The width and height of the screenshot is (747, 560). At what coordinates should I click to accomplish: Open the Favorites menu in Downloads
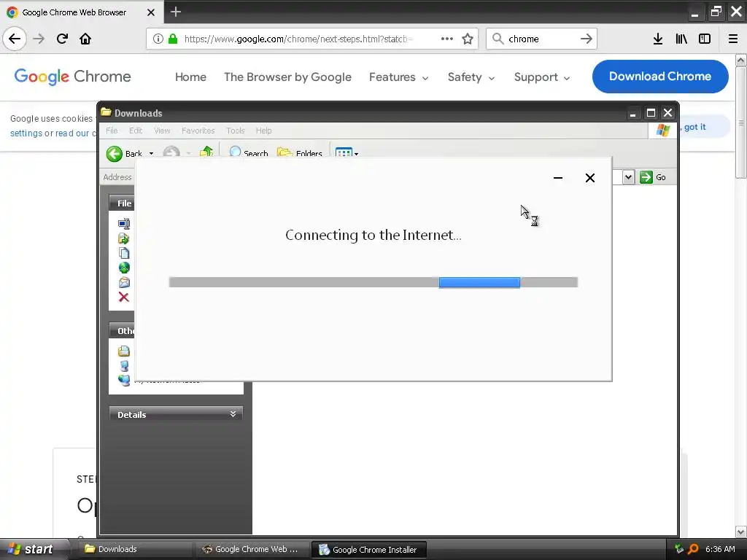pos(198,131)
